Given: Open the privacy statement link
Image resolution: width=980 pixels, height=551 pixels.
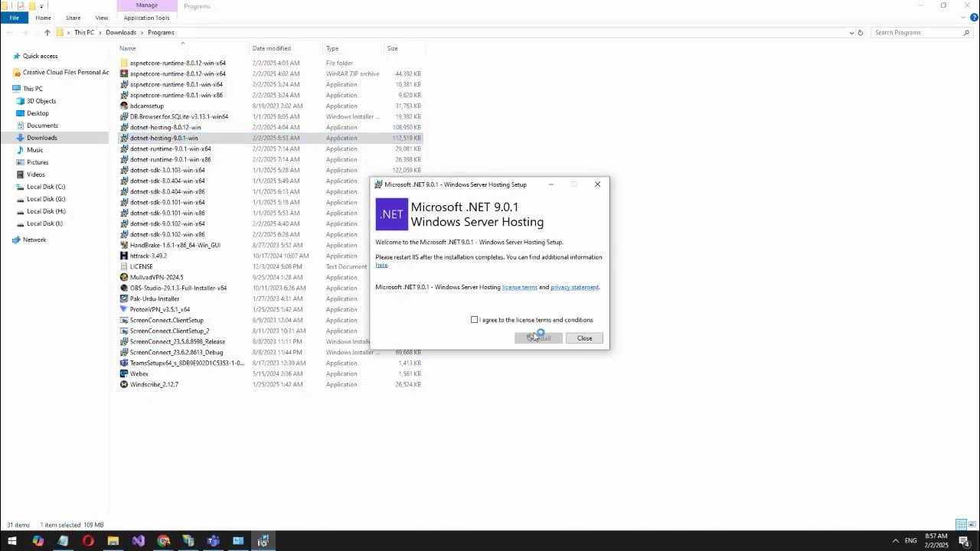Looking at the screenshot, I should pos(574,287).
